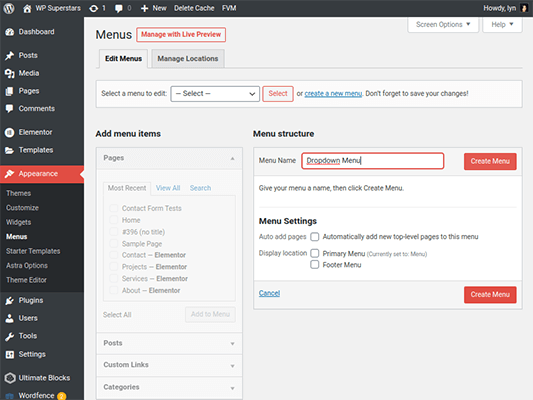Click the updates icon in admin bar

click(93, 8)
